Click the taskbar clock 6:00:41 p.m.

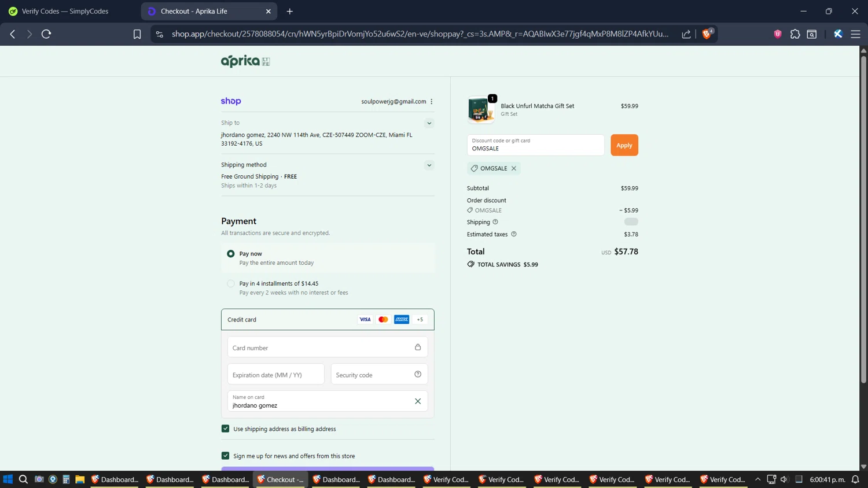827,479
